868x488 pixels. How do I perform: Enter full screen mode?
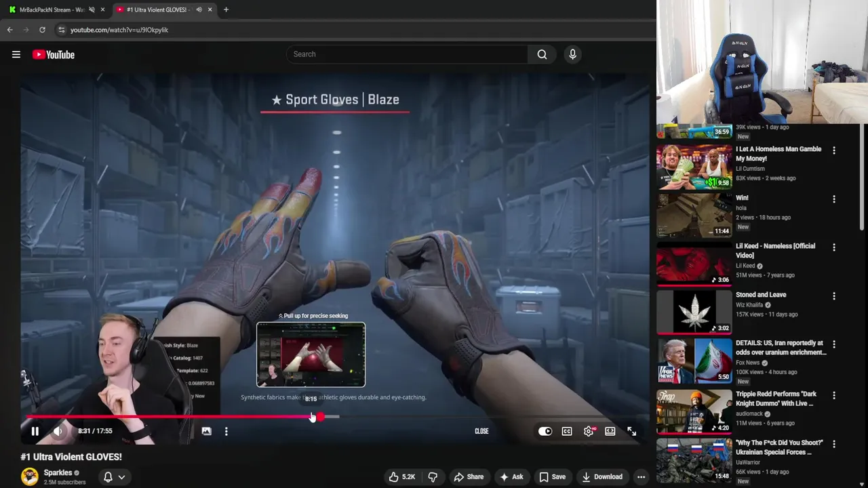coord(631,431)
